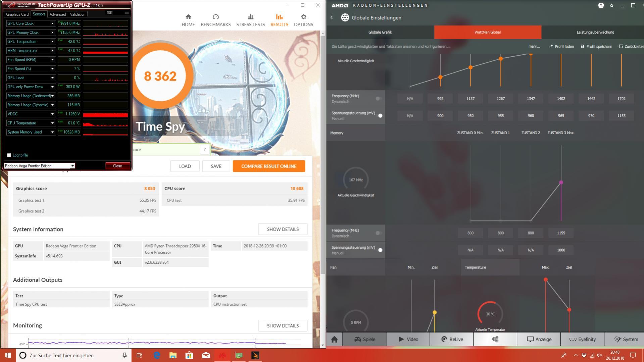
Task: Click the Windows taskbar search box
Action: click(x=74, y=355)
